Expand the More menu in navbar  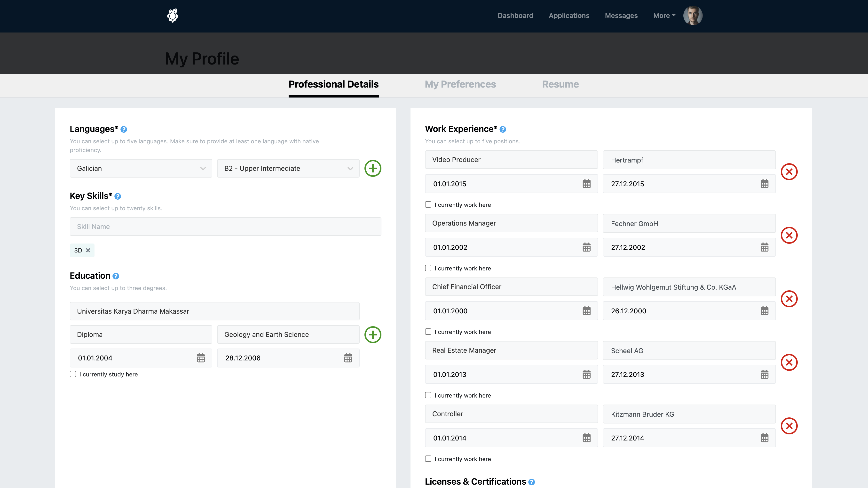pos(664,16)
